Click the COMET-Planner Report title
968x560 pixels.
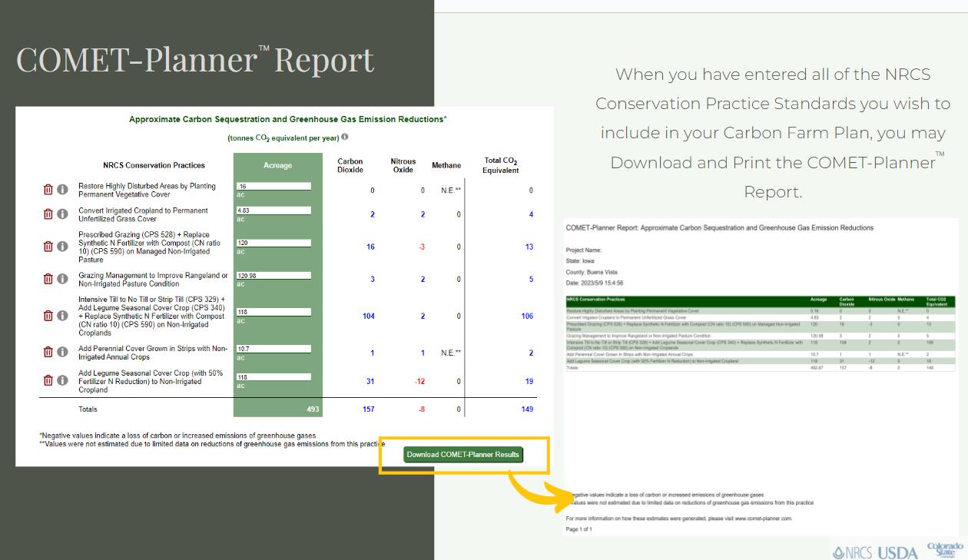pyautogui.click(x=195, y=60)
